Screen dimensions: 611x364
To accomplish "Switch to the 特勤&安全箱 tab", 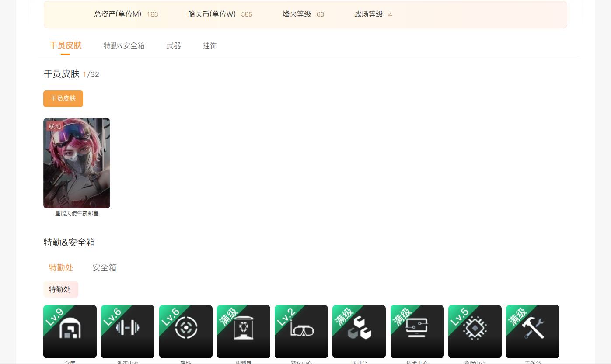I will click(124, 45).
